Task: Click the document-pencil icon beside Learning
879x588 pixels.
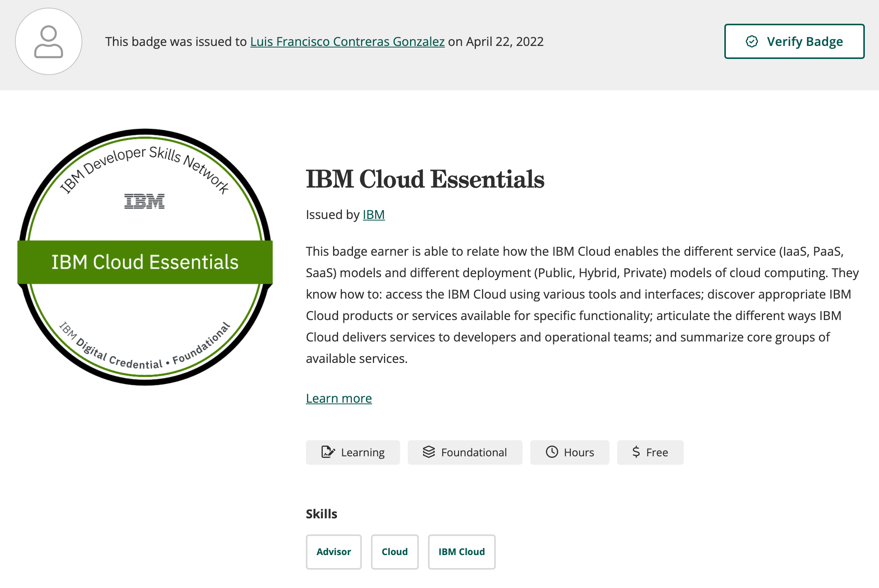Action: point(328,452)
